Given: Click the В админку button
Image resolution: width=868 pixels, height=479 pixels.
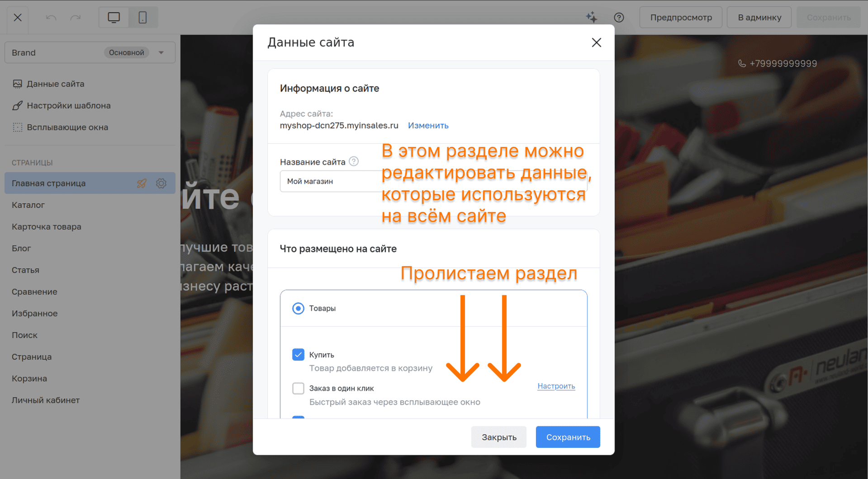Looking at the screenshot, I should point(759,18).
